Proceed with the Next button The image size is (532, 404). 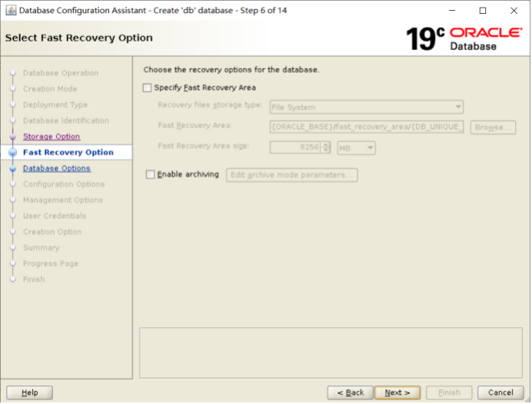click(397, 392)
